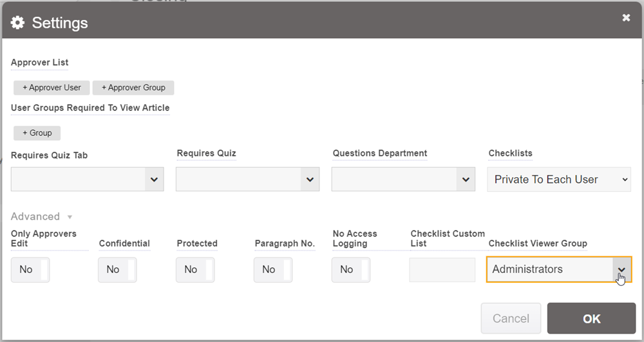Turn on No Access Logging toggle
The width and height of the screenshot is (644, 342).
351,270
